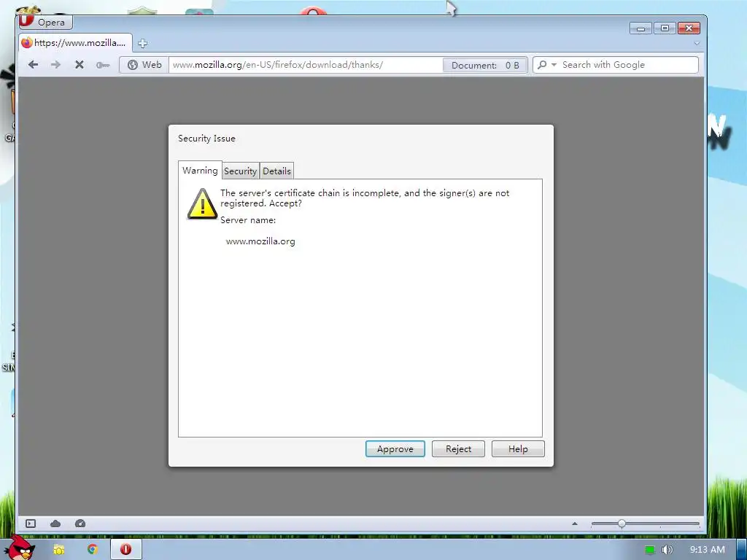747x560 pixels.
Task: Open the password wand key icon
Action: [x=102, y=65]
